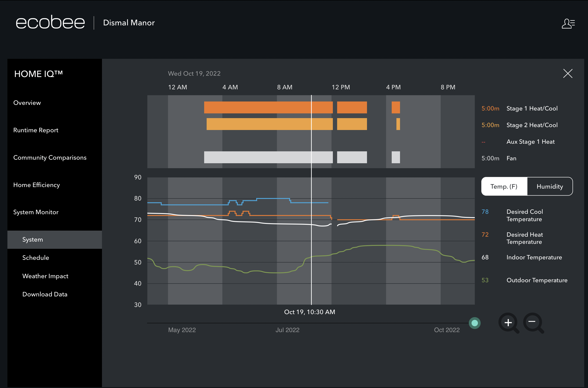Screen dimensions: 588x388
Task: Open the Runtime Report page
Action: 36,130
